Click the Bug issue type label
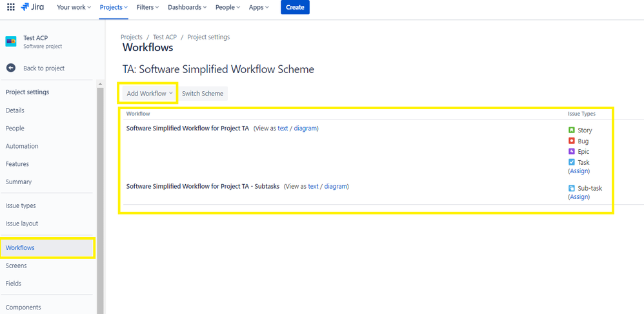The image size is (644, 314). [583, 141]
